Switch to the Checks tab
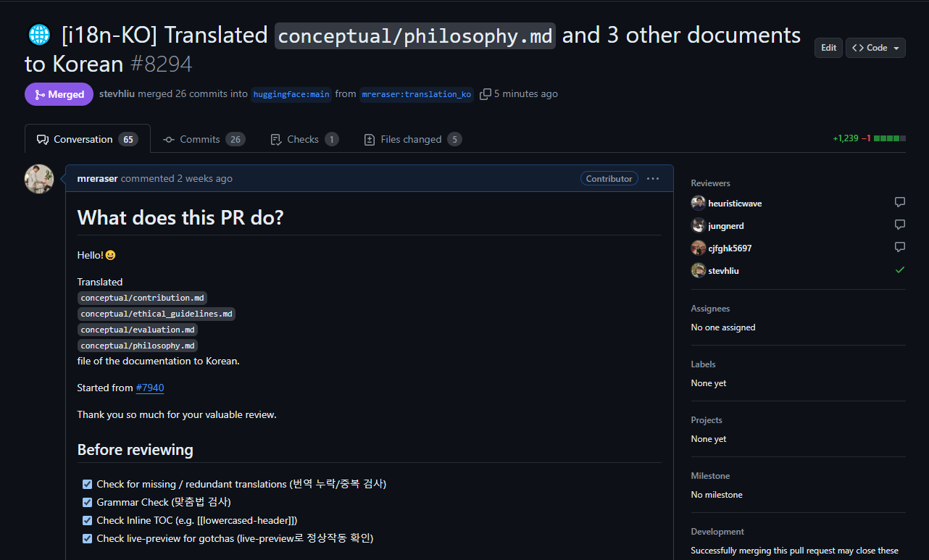This screenshot has width=929, height=560. tap(304, 139)
